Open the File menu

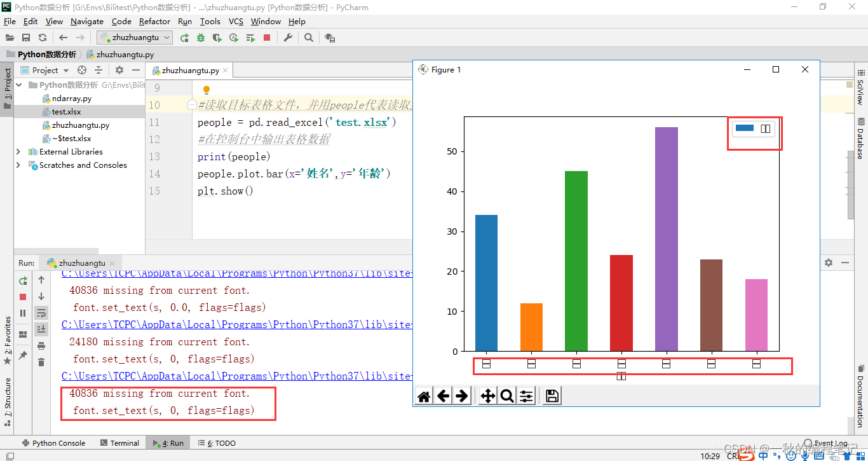click(x=10, y=21)
